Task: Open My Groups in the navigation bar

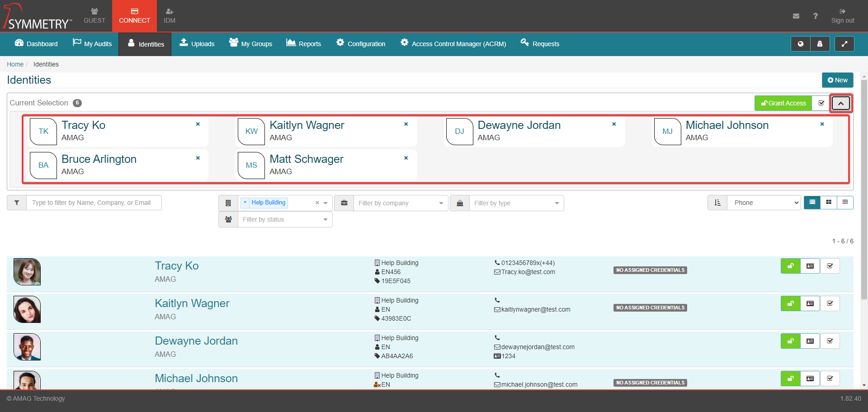Action: tap(250, 44)
